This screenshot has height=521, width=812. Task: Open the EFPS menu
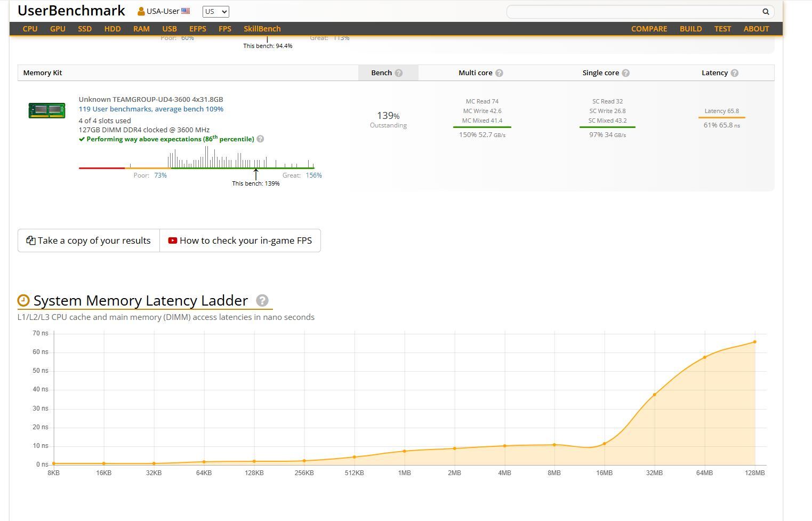point(198,29)
